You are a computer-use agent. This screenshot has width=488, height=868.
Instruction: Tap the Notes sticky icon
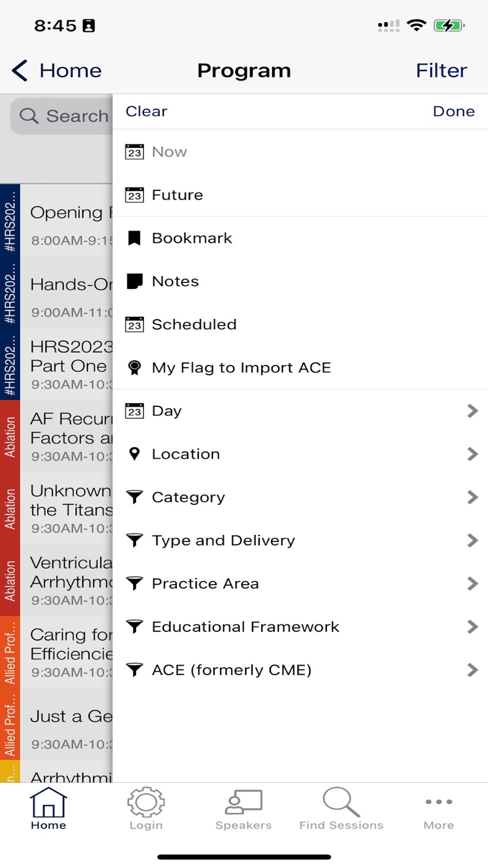[134, 281]
